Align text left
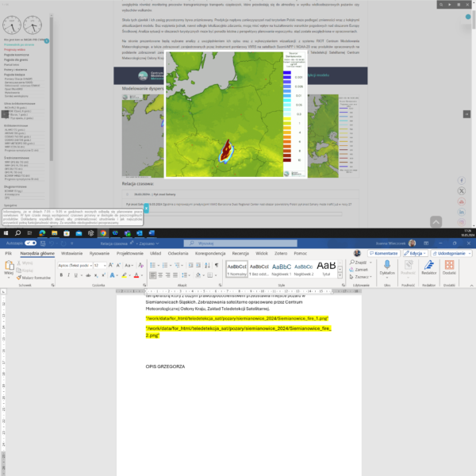This screenshot has height=476, width=476. point(153,275)
